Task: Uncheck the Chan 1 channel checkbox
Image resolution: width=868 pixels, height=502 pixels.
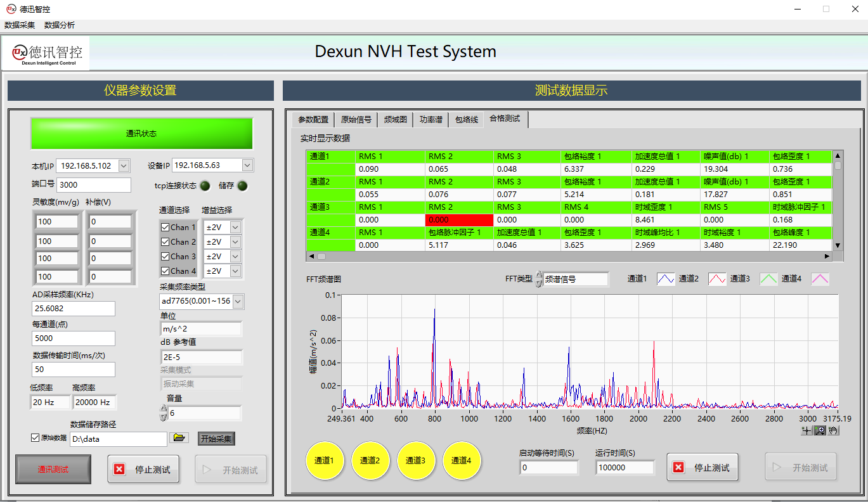Action: [x=165, y=227]
